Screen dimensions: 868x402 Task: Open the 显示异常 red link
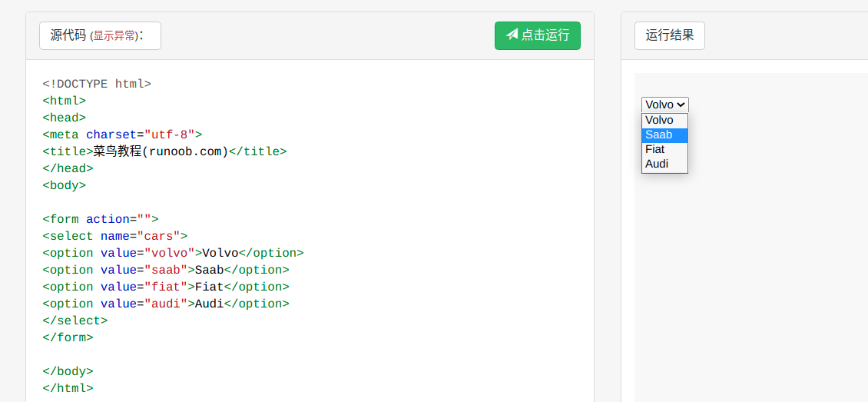pyautogui.click(x=114, y=36)
